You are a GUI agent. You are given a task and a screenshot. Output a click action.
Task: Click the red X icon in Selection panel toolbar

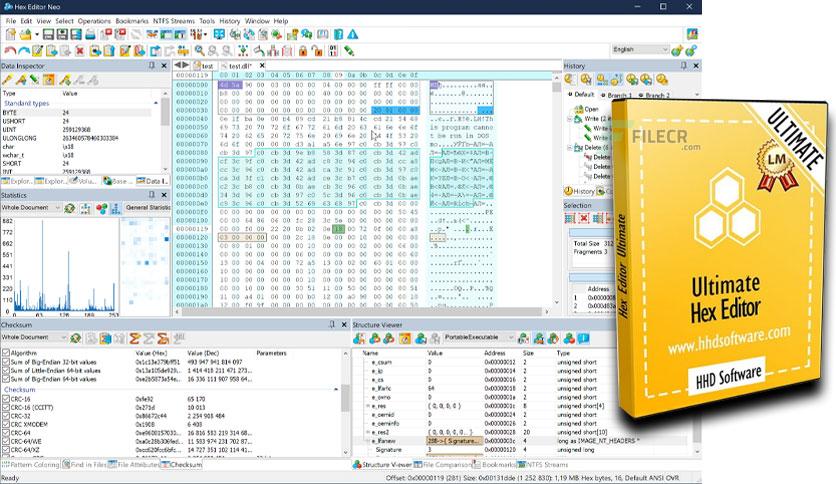pos(584,218)
